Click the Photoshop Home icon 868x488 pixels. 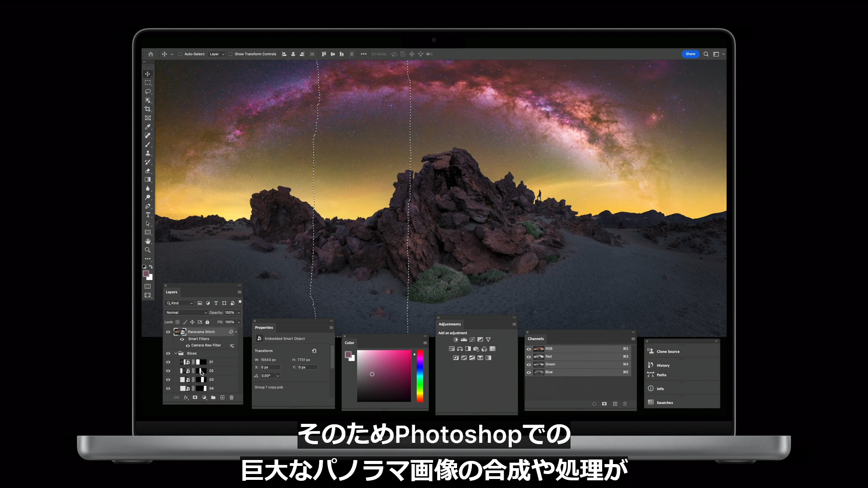pyautogui.click(x=151, y=54)
